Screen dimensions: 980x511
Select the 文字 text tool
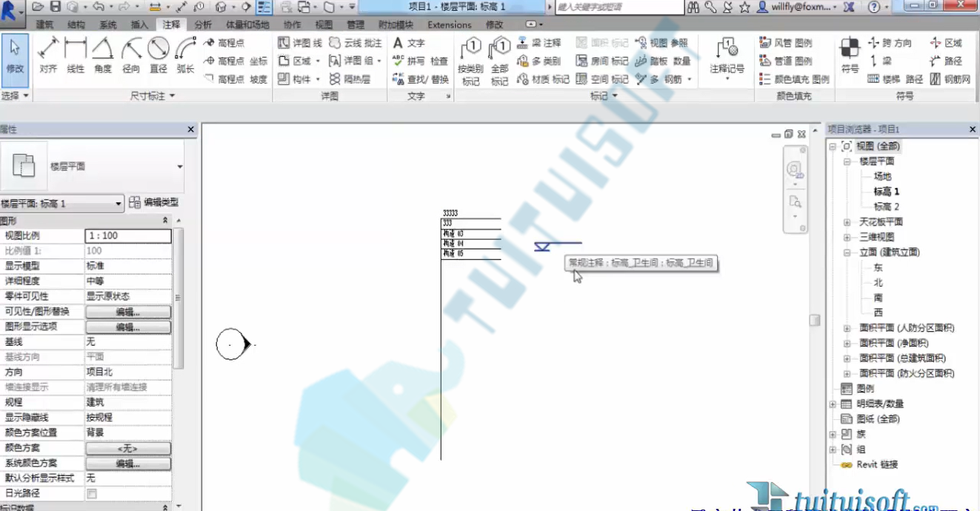point(409,43)
